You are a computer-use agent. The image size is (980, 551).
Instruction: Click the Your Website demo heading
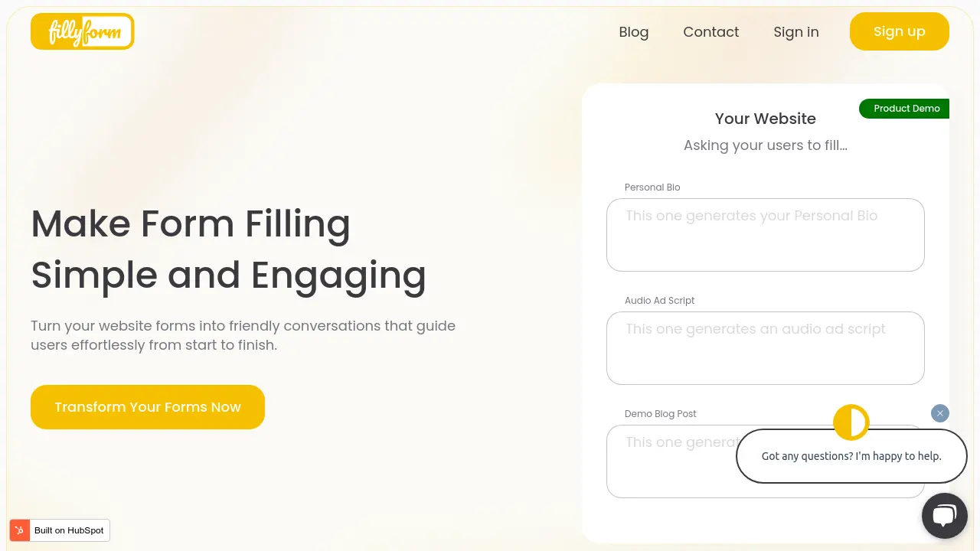[x=765, y=119]
